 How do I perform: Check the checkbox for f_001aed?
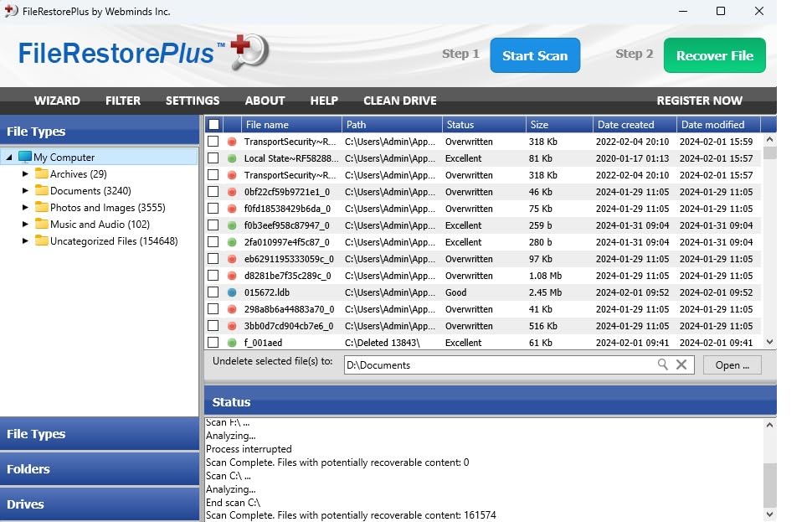[x=213, y=343]
